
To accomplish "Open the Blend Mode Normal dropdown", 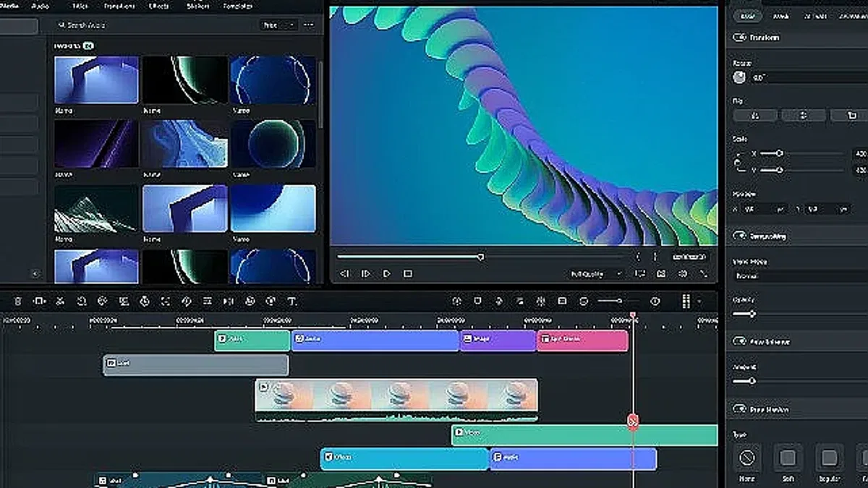I will [x=800, y=275].
